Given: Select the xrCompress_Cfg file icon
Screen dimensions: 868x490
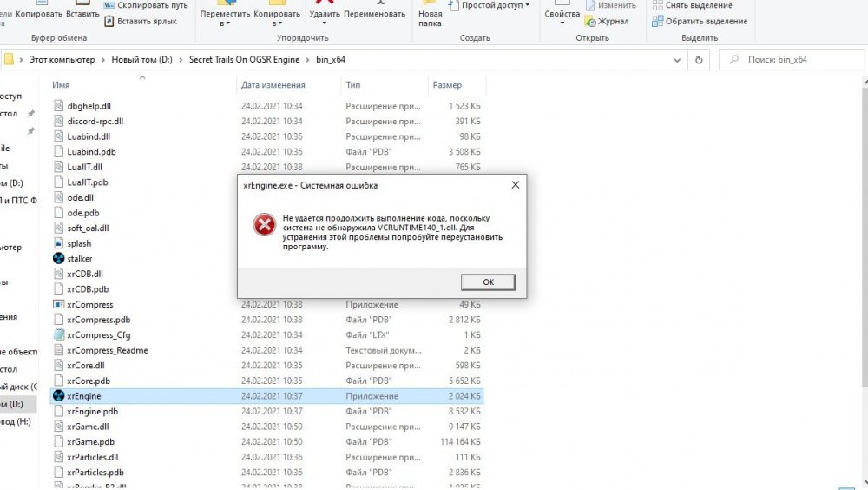Looking at the screenshot, I should (x=59, y=334).
